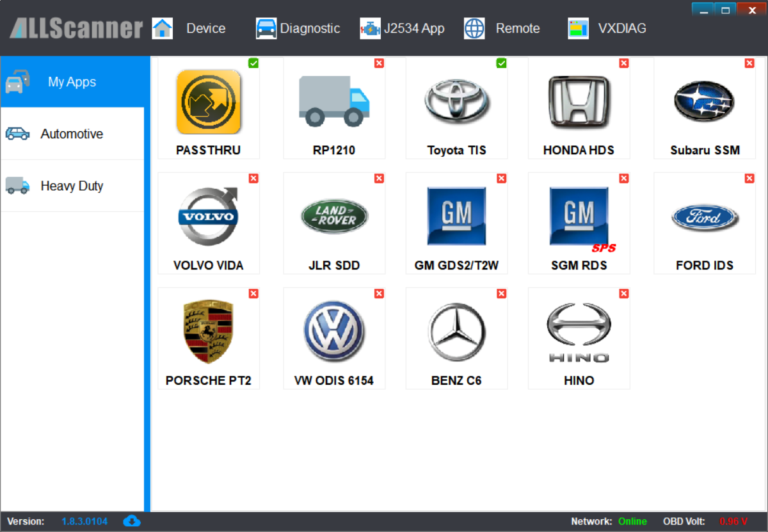The height and width of the screenshot is (532, 768).
Task: Select VW ODIS 6154 logo
Action: pyautogui.click(x=334, y=332)
